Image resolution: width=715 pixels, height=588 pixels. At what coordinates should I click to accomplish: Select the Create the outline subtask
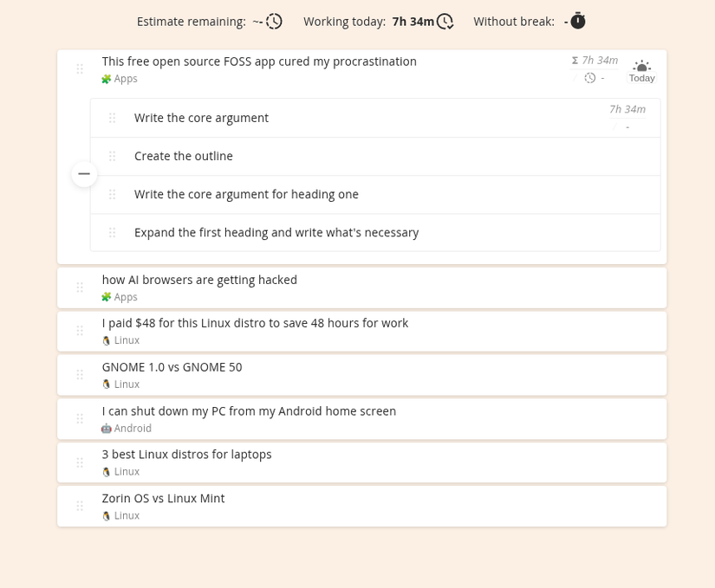[183, 156]
